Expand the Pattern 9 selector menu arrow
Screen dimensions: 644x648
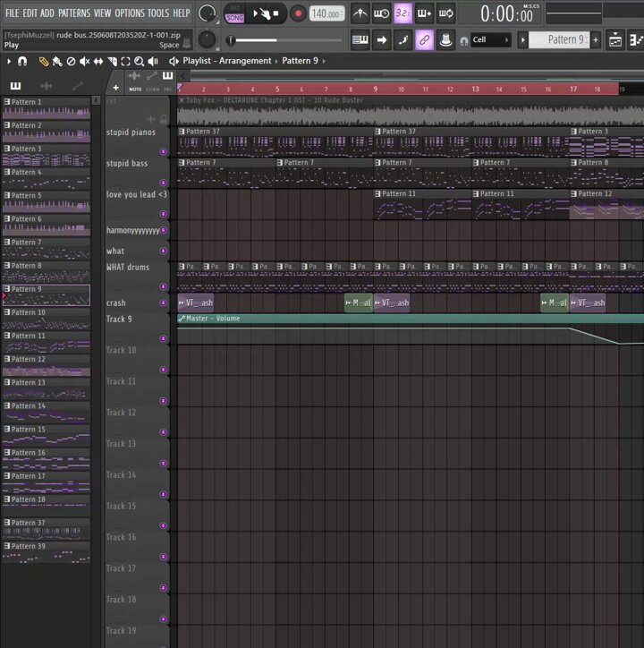pyautogui.click(x=523, y=40)
